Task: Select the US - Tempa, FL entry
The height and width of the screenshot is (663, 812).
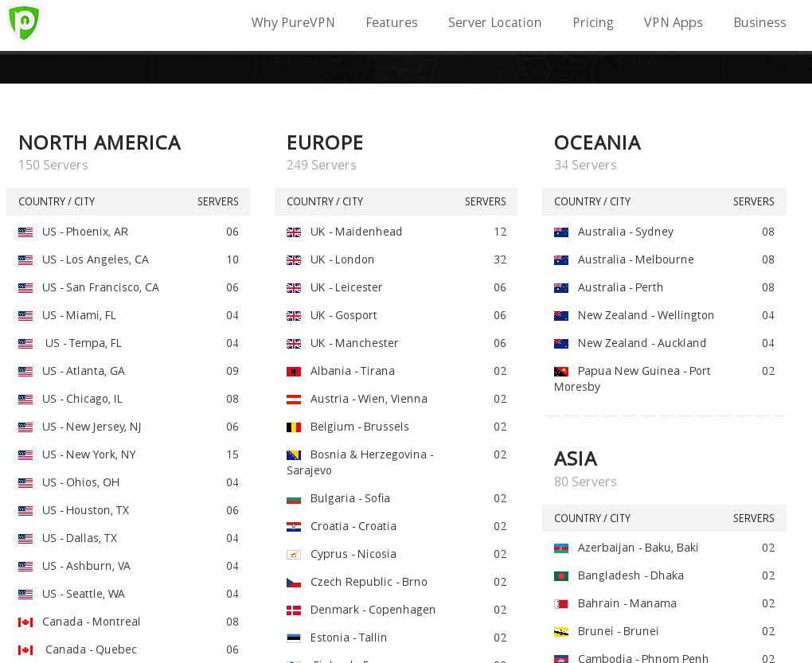Action: point(84,344)
